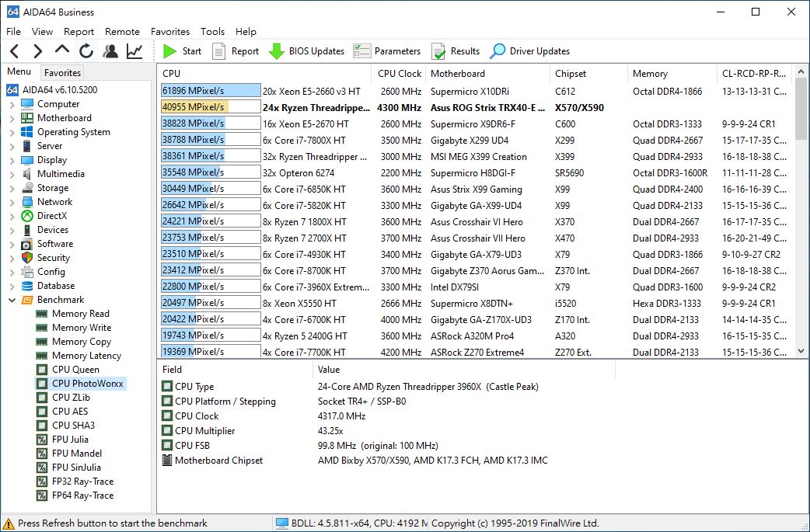Click the CPU Multiplier field row
The height and width of the screenshot is (532, 810).
[x=387, y=431]
